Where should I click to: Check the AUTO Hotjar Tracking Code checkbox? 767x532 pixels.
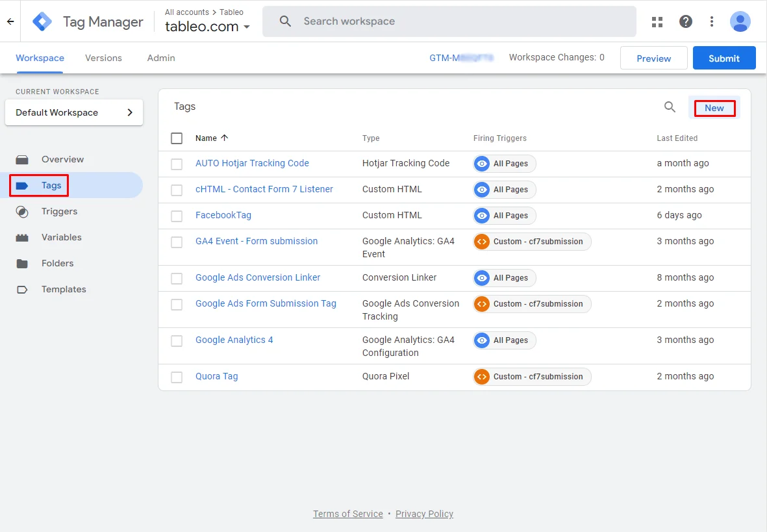coord(177,164)
